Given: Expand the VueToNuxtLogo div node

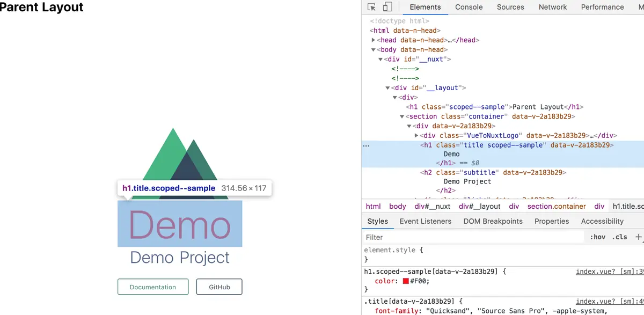Looking at the screenshot, I should pos(416,136).
